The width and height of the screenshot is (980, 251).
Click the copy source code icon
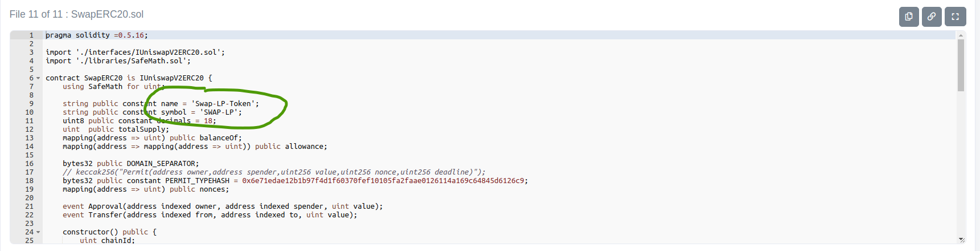909,17
